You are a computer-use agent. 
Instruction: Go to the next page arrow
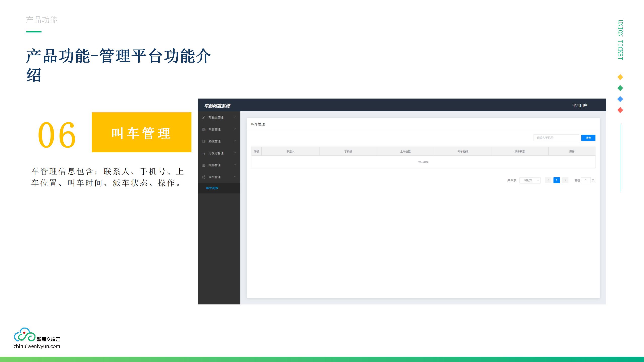tap(565, 180)
